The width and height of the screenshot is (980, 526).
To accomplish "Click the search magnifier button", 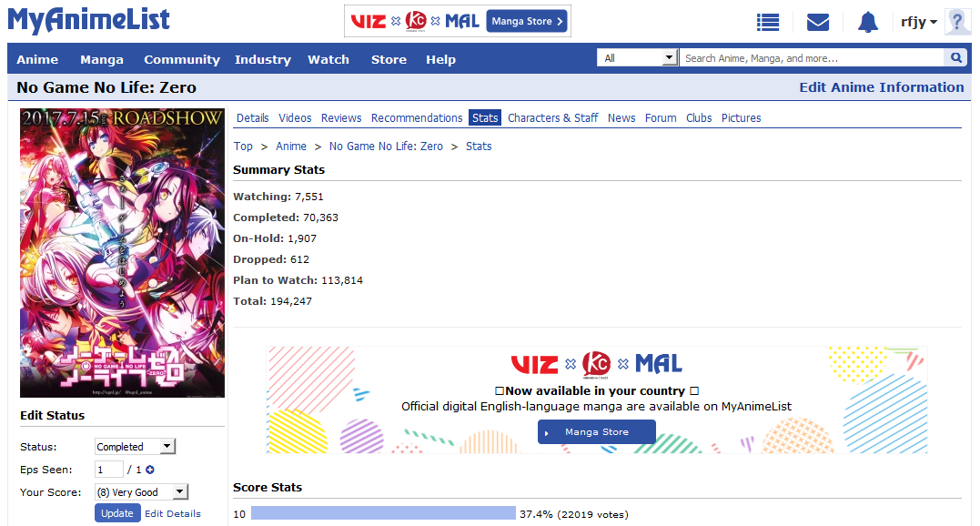I will click(955, 57).
